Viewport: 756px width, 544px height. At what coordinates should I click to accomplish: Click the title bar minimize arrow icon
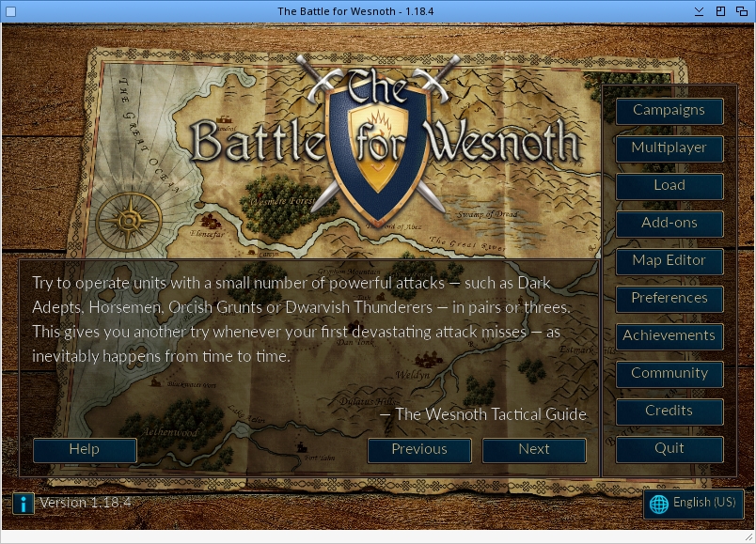pos(699,11)
